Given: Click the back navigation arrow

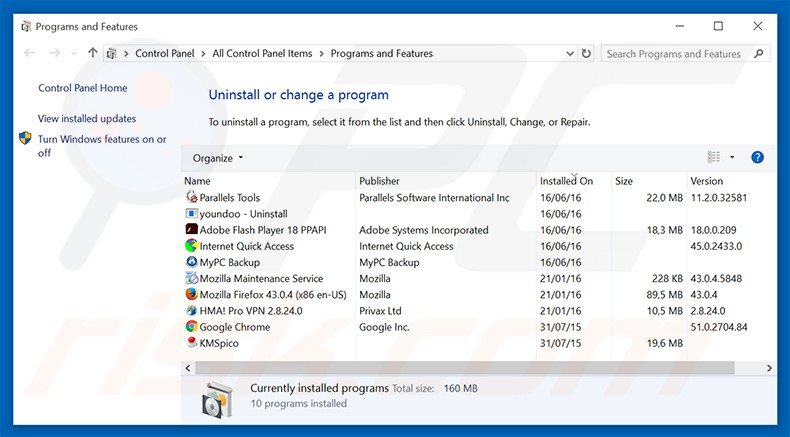Looking at the screenshot, I should 30,53.
